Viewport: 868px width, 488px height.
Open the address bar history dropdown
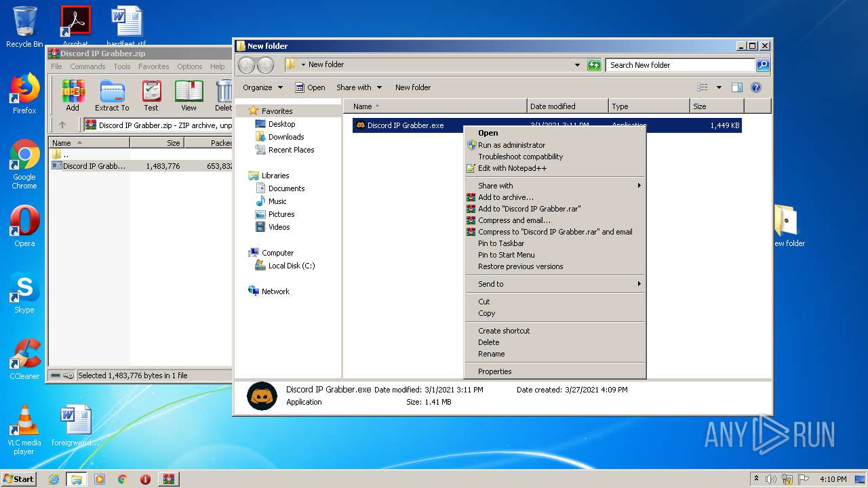(x=577, y=65)
